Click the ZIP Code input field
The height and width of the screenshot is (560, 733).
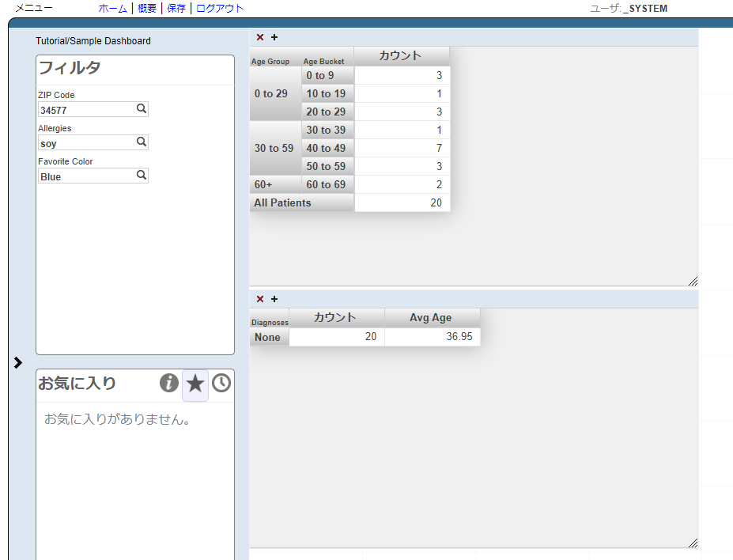86,110
